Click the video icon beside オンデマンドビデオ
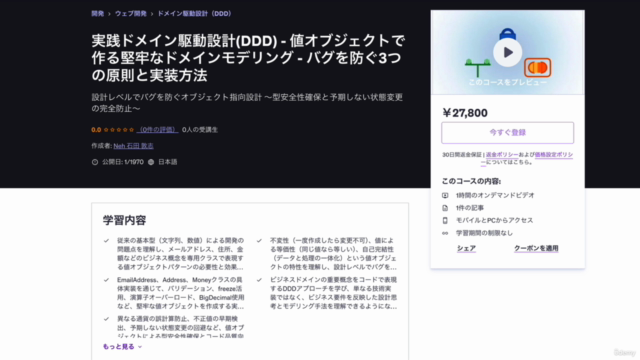Viewport: 640px width, 360px height. 445,196
